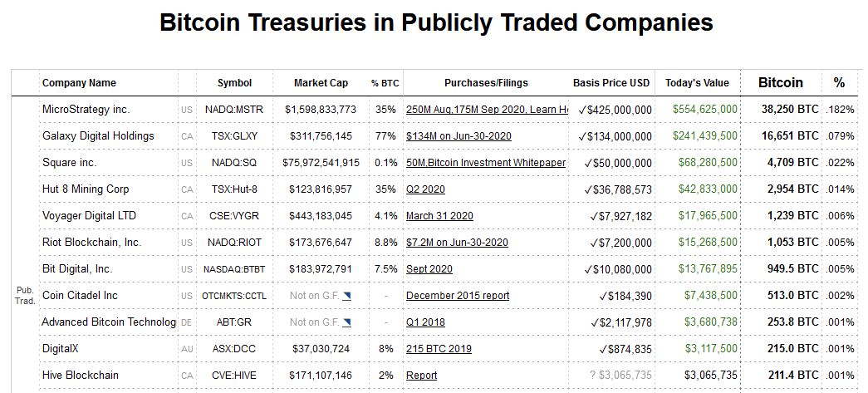
Task: Select the NADQ:MSTR ticker symbol cell
Action: [234, 110]
